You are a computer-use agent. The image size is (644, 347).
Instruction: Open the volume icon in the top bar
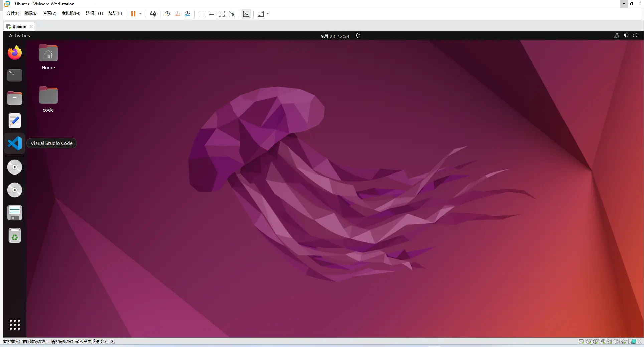click(626, 36)
